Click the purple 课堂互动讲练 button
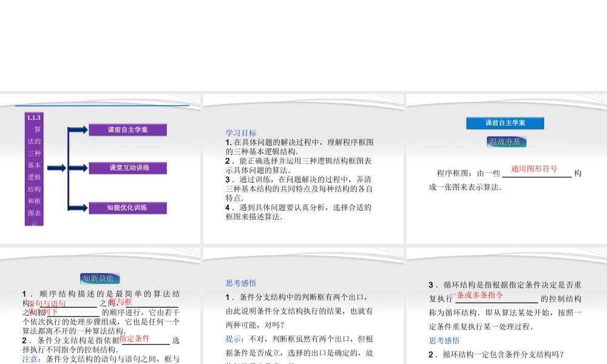The height and width of the screenshot is (364, 607). (x=127, y=168)
